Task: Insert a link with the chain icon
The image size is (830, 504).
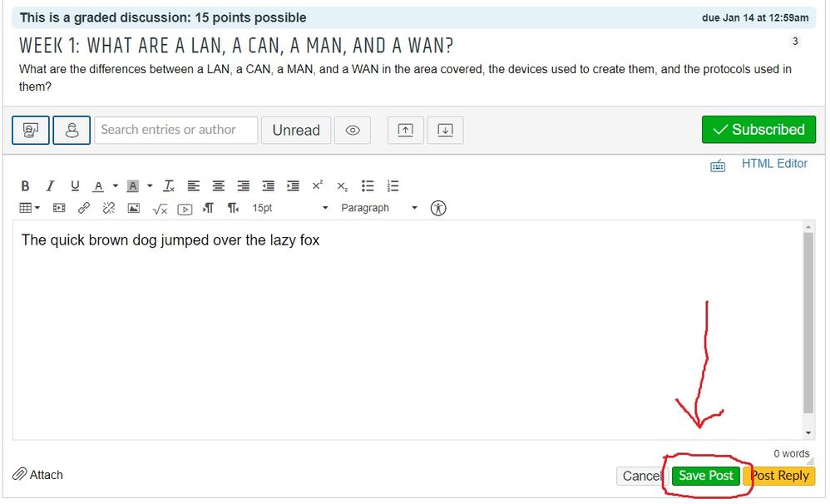Action: [x=84, y=209]
